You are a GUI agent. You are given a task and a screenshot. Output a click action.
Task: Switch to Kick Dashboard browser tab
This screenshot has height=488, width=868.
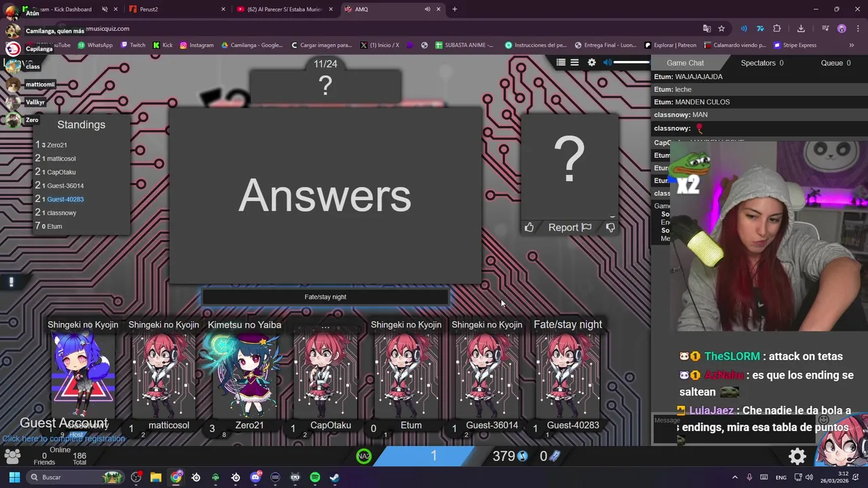[64, 9]
